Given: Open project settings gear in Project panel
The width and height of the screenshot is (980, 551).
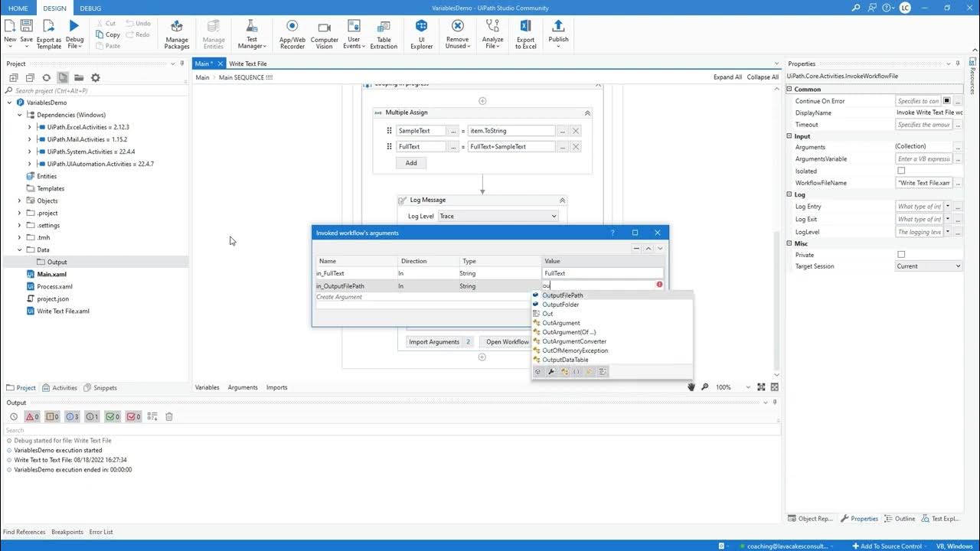Looking at the screenshot, I should click(96, 77).
